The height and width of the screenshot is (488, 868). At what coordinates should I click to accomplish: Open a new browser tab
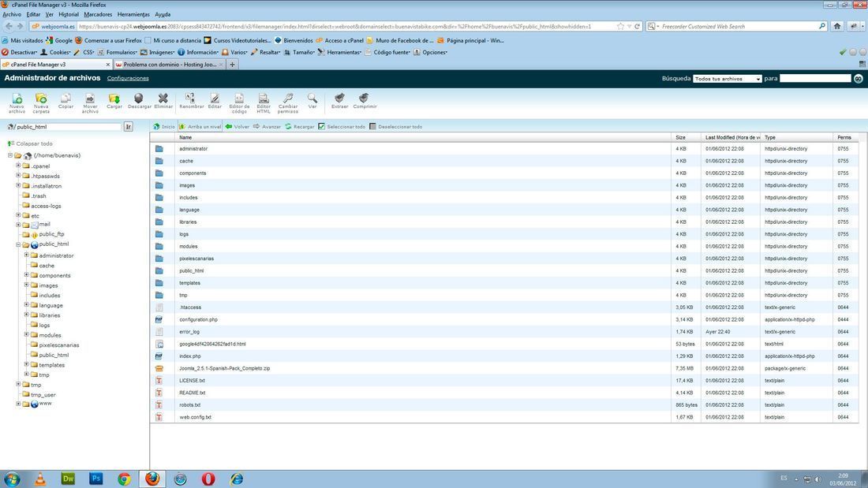click(233, 65)
